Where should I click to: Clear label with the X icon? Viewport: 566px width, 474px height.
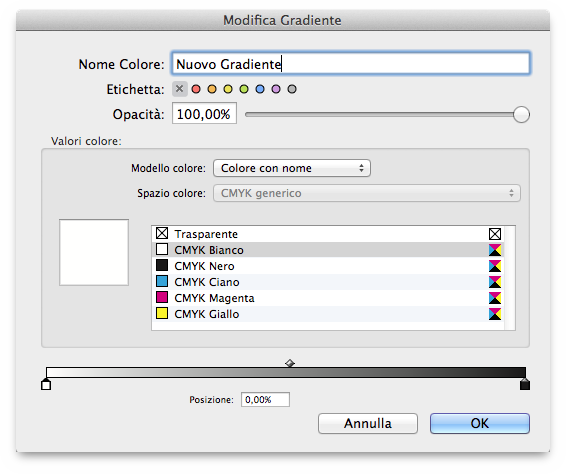(180, 89)
